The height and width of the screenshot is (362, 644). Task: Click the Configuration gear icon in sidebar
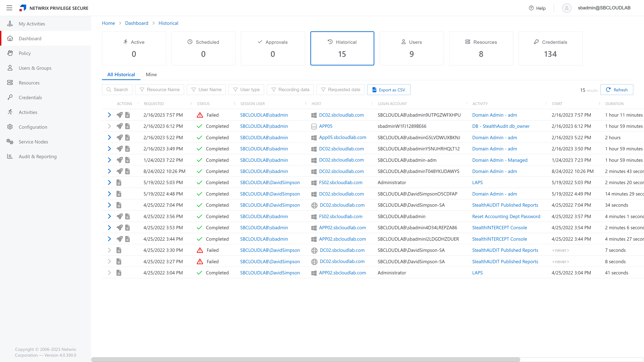pyautogui.click(x=10, y=127)
